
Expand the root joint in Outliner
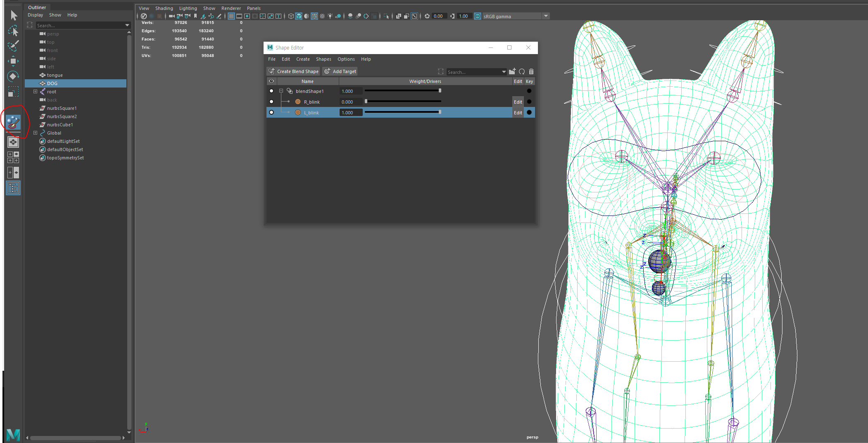36,92
